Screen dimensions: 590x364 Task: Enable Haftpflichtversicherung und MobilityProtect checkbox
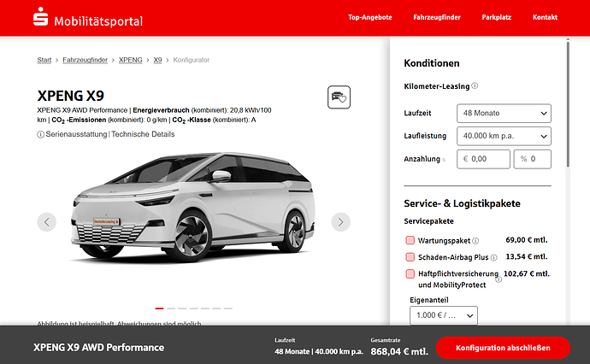click(410, 273)
